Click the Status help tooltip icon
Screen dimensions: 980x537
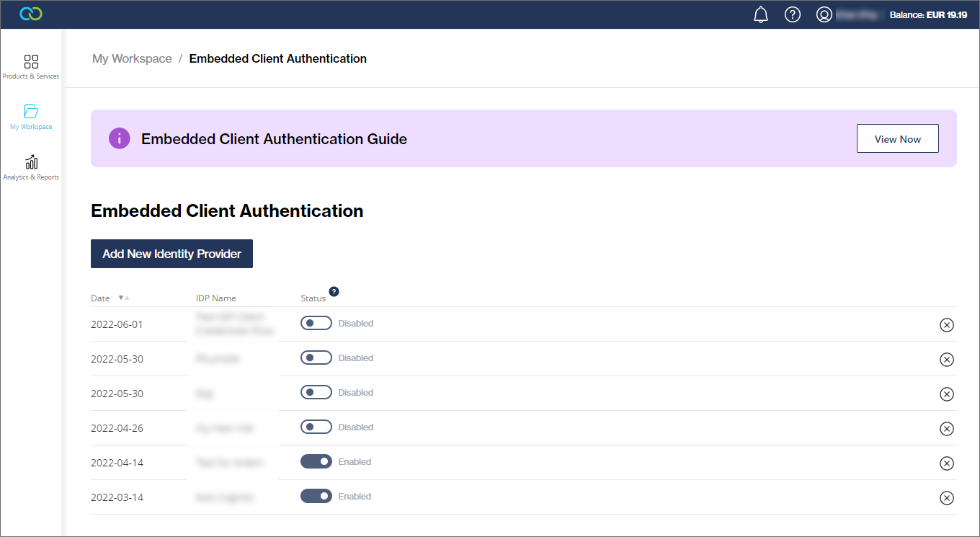(334, 292)
